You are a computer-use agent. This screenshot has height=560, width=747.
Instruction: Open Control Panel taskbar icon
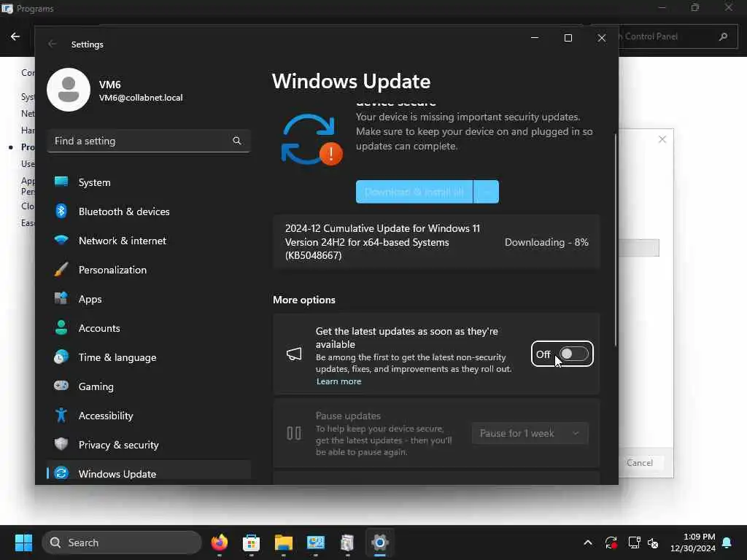coord(315,542)
